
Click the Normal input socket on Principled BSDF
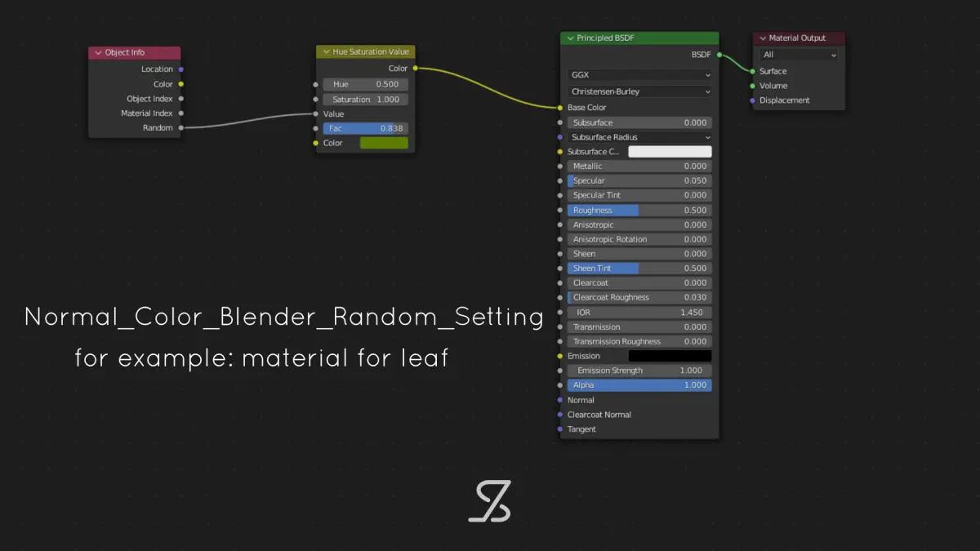coord(559,400)
